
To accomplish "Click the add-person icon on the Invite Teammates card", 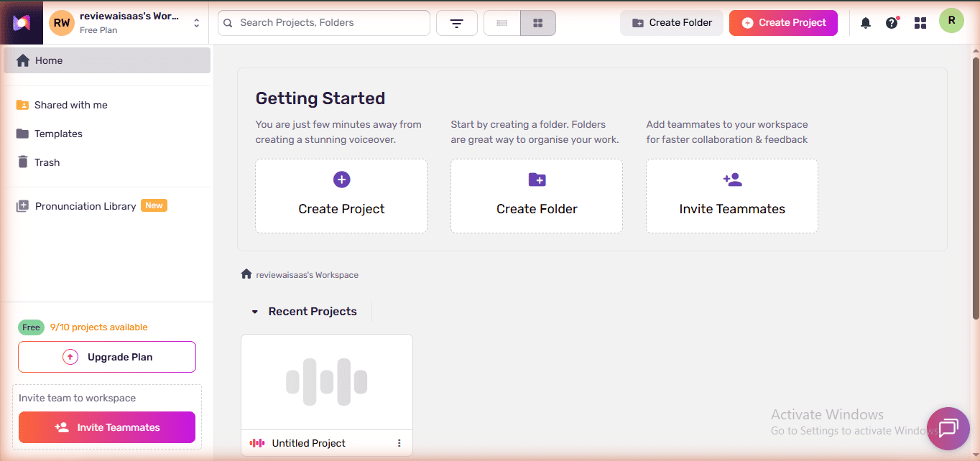I will click(x=732, y=180).
